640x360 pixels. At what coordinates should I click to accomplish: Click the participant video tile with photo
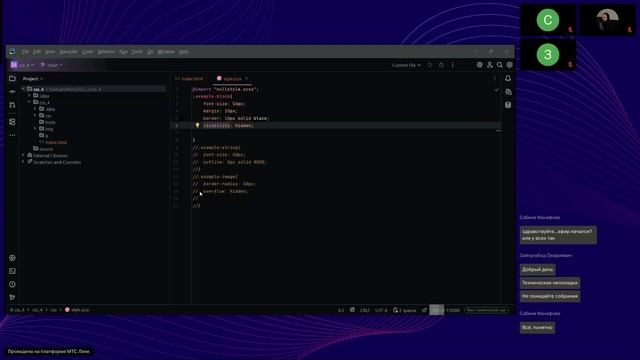tap(607, 20)
